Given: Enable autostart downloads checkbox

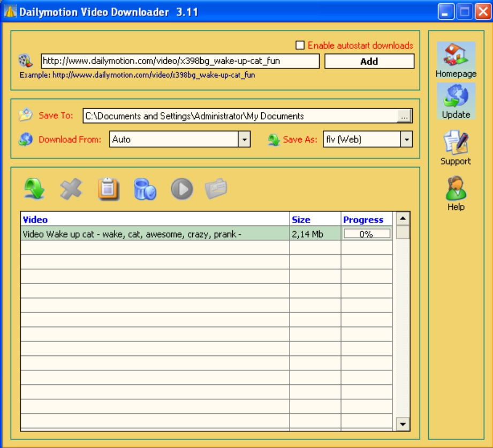Looking at the screenshot, I should pyautogui.click(x=300, y=45).
